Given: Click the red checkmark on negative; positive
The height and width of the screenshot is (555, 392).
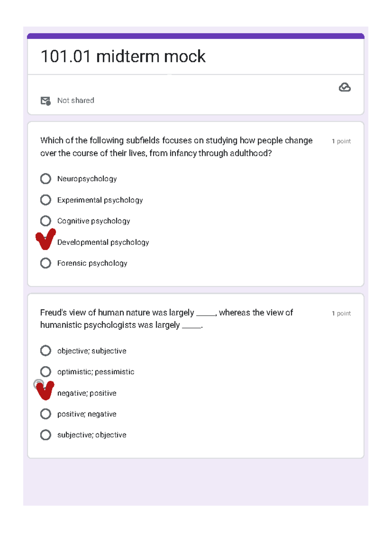Looking at the screenshot, I should pyautogui.click(x=45, y=390).
